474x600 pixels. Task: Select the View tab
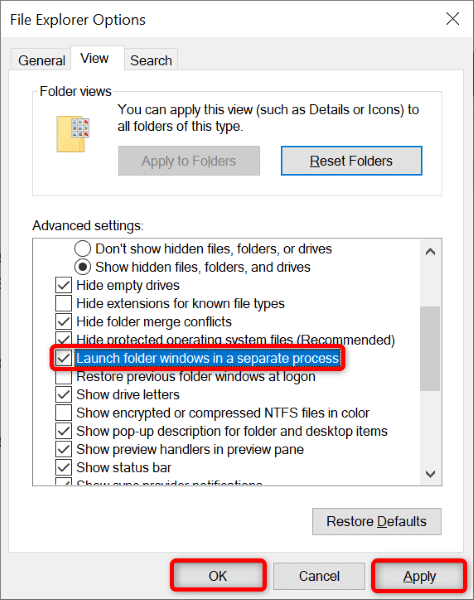[x=94, y=59]
